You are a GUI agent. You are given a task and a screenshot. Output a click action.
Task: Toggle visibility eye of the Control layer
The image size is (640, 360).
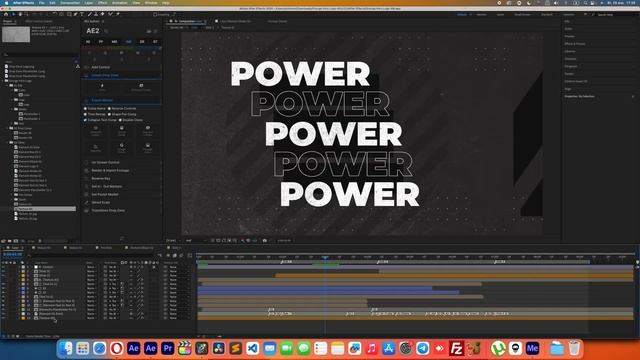4,267
